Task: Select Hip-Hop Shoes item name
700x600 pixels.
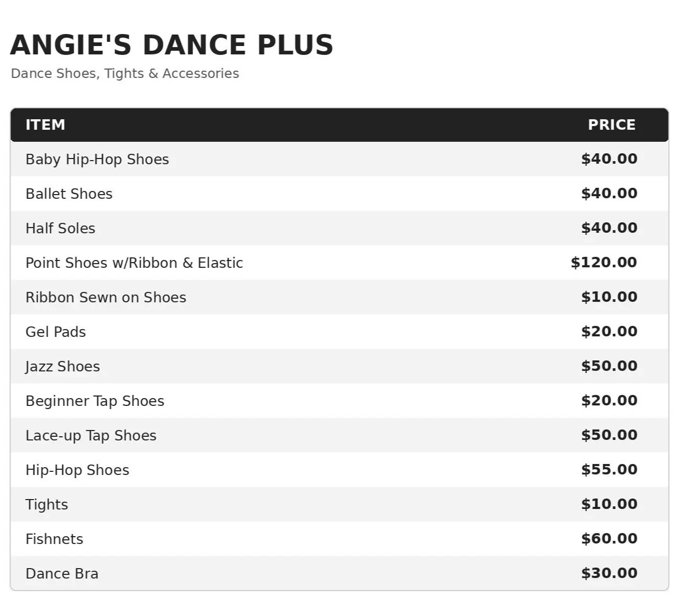Action: click(x=77, y=470)
